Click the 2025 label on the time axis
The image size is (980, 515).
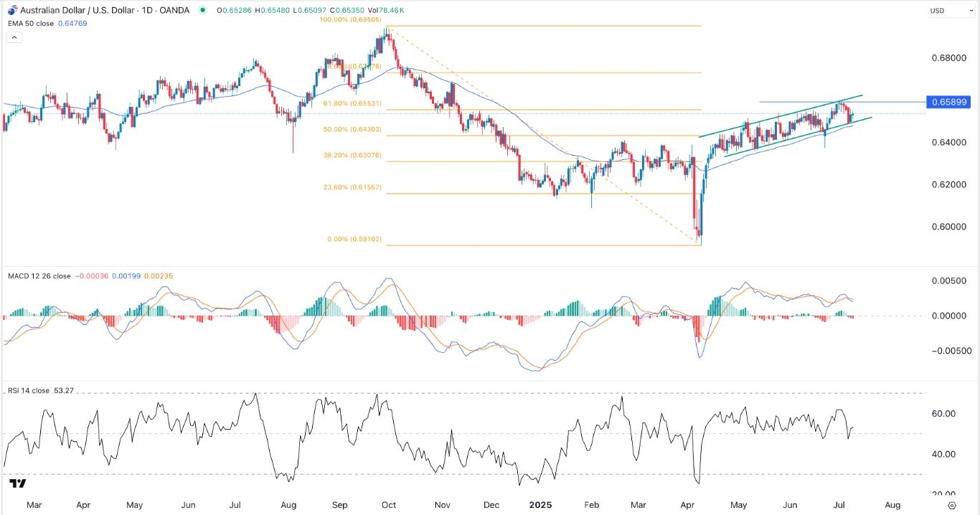(x=540, y=505)
